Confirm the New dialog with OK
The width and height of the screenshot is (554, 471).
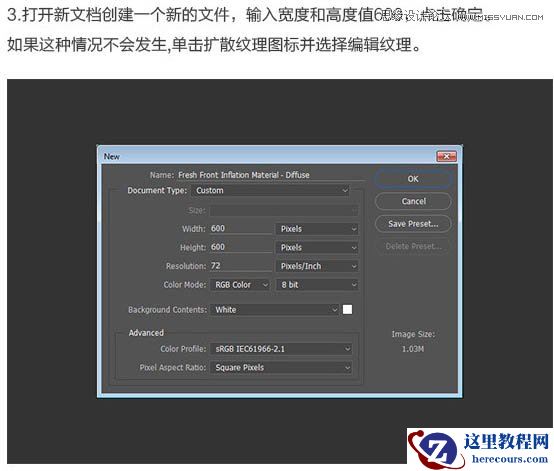click(x=413, y=179)
